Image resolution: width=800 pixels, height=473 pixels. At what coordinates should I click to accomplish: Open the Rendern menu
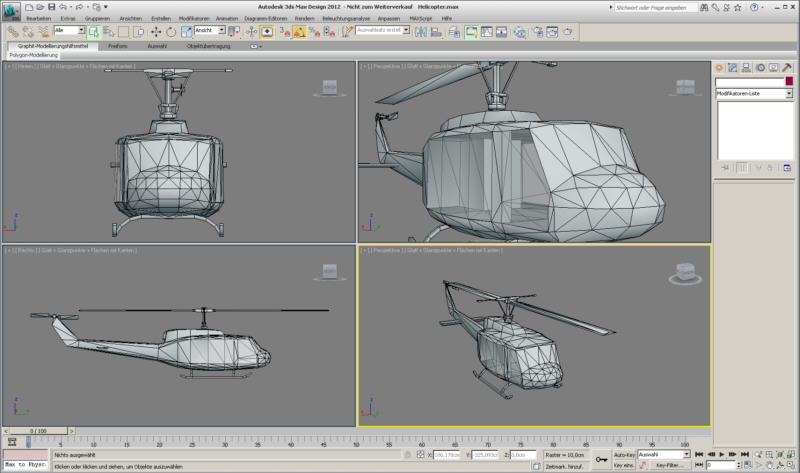click(304, 18)
